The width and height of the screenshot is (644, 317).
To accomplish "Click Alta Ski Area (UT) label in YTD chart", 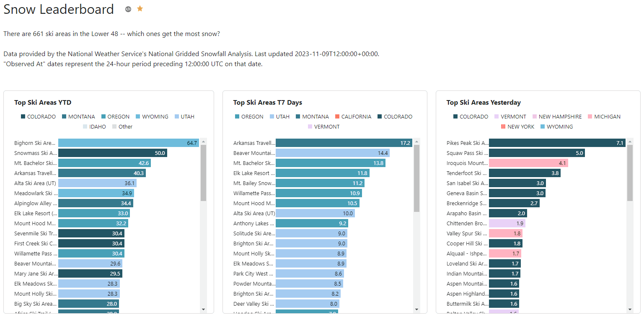I will click(x=35, y=183).
